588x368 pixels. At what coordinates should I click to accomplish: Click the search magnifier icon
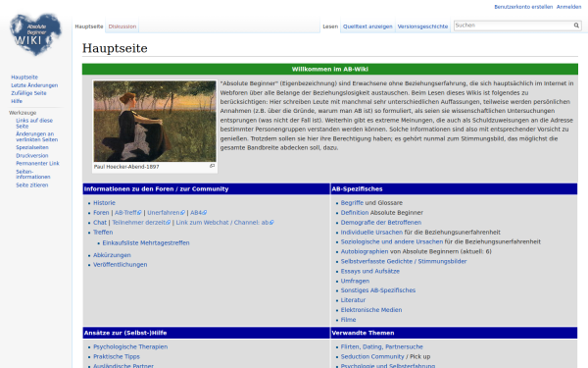point(576,26)
